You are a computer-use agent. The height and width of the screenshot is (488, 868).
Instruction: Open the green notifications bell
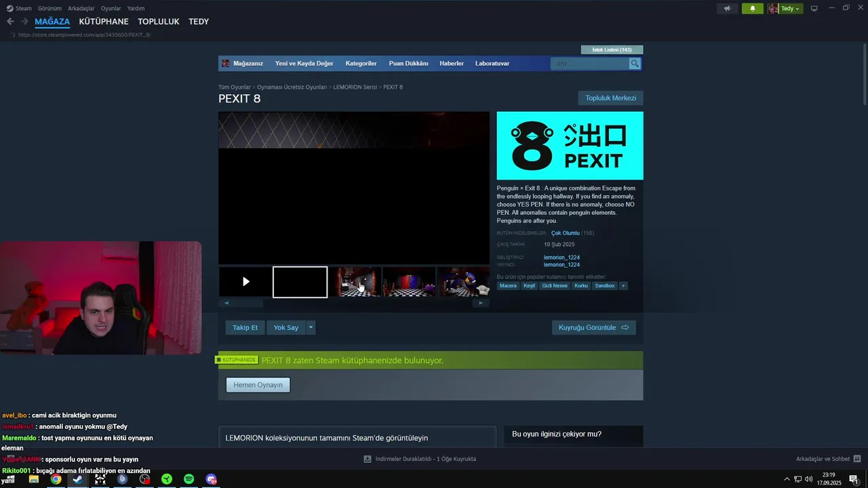coord(752,9)
